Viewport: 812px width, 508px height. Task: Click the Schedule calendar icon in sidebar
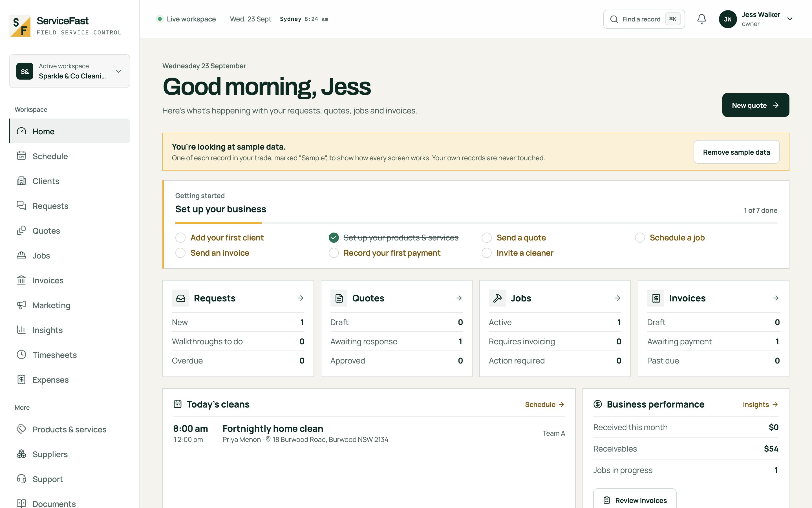click(x=21, y=156)
